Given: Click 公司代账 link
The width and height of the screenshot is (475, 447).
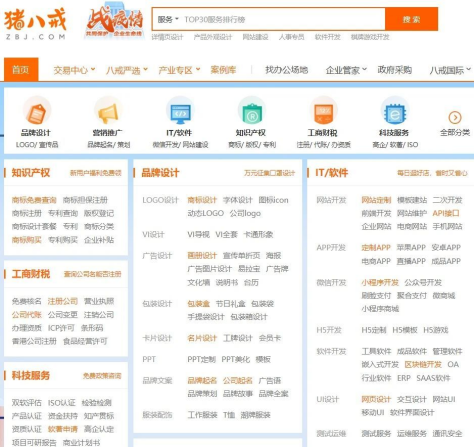Looking at the screenshot, I should [27, 315].
